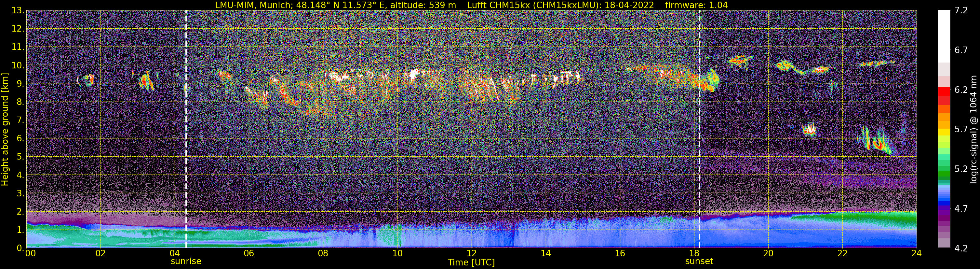
Task: Click the '14' time axis tick label
Action: pyautogui.click(x=545, y=253)
